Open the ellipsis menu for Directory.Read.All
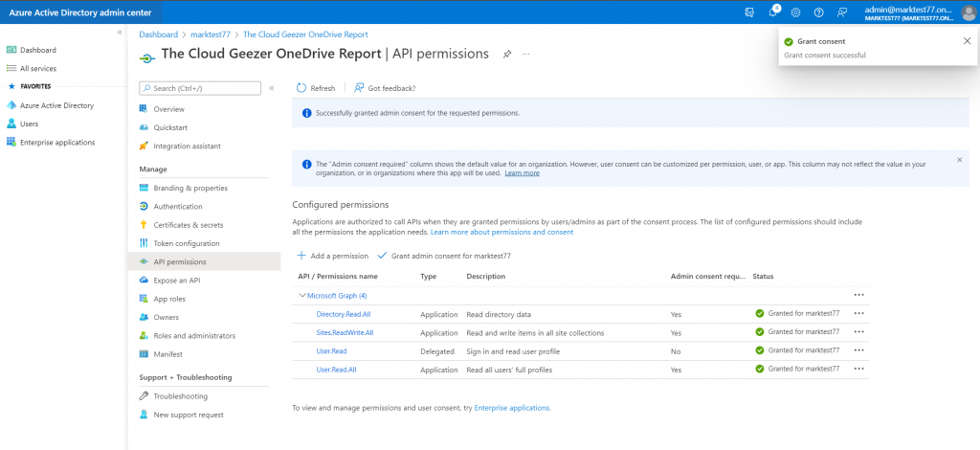Image resolution: width=980 pixels, height=450 pixels. pyautogui.click(x=858, y=314)
